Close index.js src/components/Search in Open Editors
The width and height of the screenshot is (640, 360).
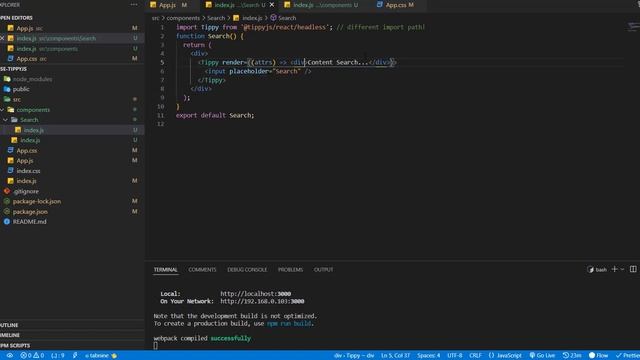coord(2,38)
